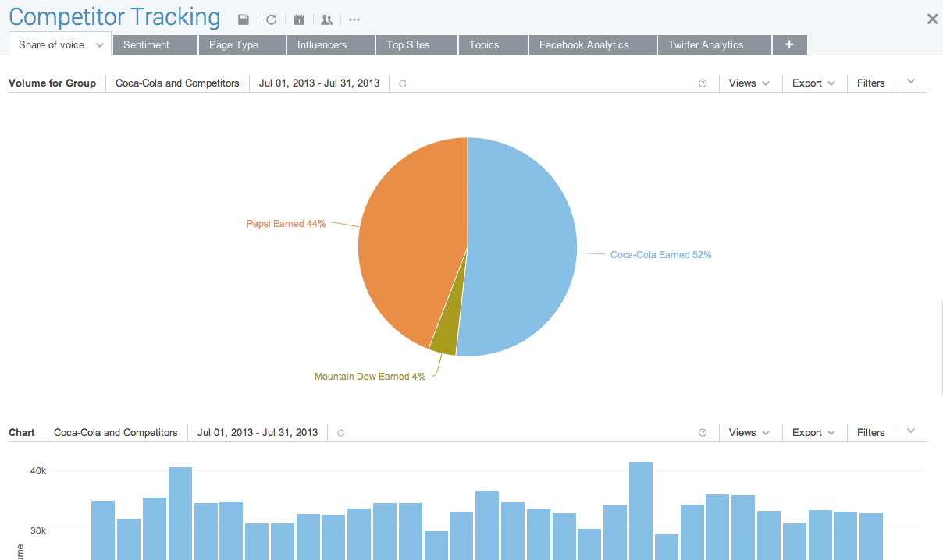Expand the chevron after Filters in Volume panel
This screenshot has height=560, width=943.
click(x=911, y=82)
